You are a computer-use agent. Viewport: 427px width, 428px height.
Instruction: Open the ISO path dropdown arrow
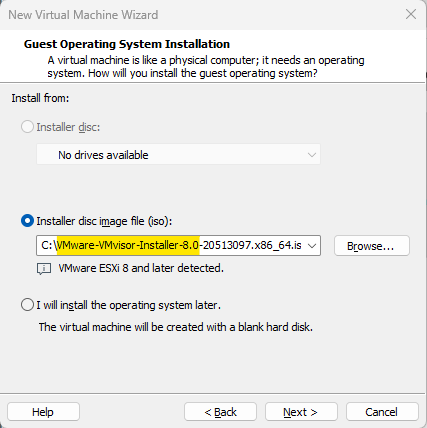312,246
